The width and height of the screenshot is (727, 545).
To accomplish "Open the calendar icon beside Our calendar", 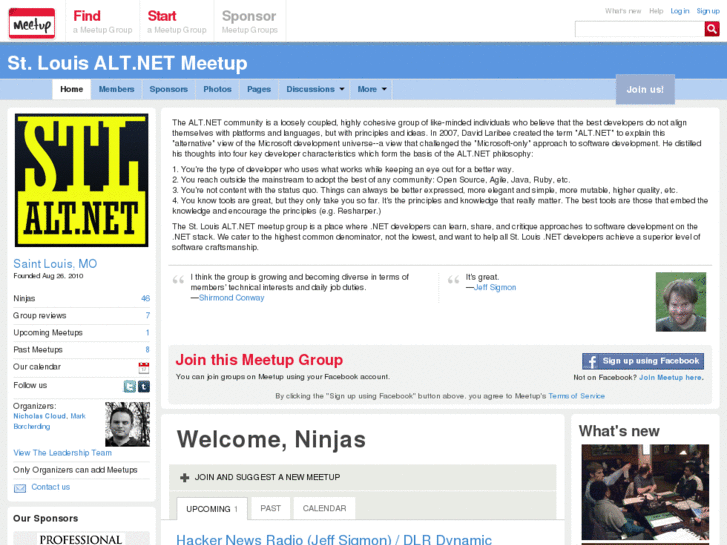I will (144, 368).
